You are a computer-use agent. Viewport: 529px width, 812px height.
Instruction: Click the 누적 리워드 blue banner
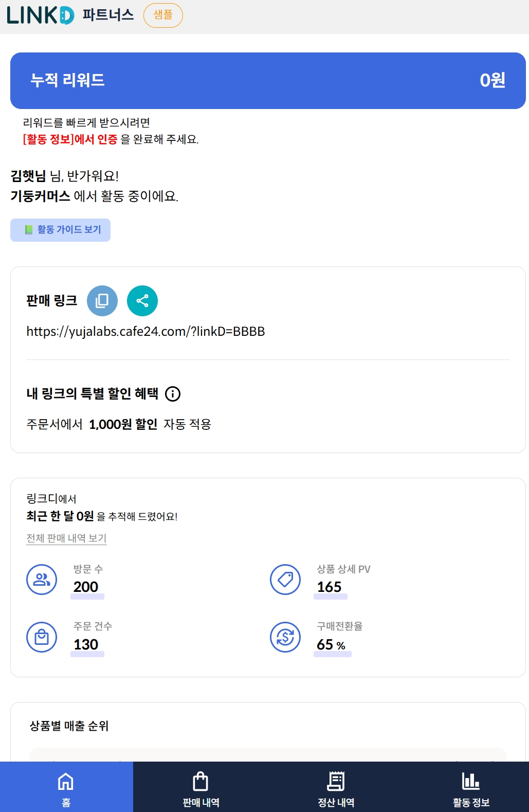coord(268,81)
